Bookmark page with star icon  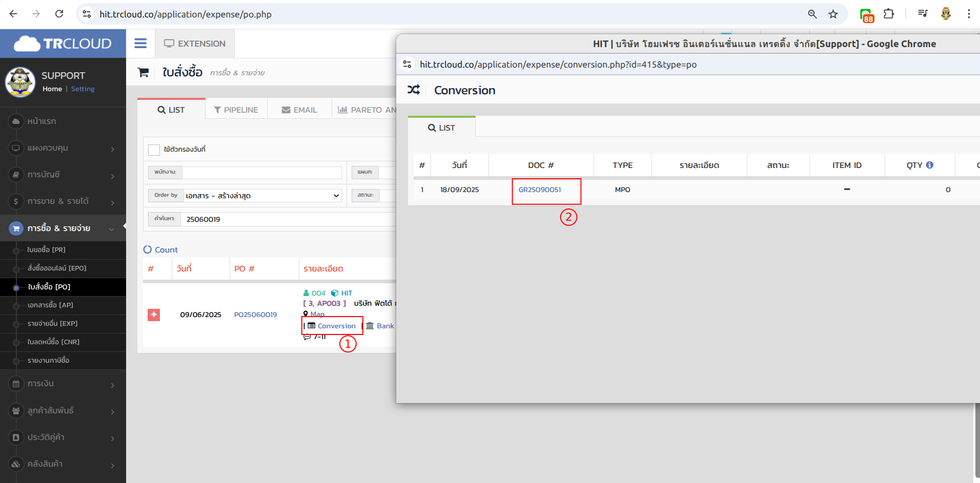[833, 14]
